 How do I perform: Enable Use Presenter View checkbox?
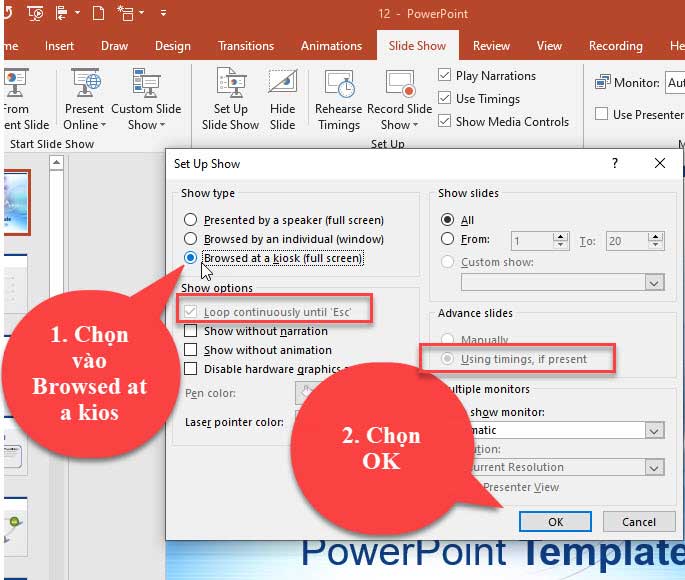click(x=602, y=114)
